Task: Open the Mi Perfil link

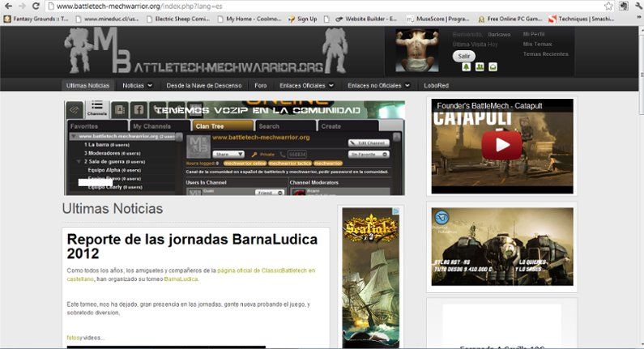Action: tap(534, 34)
